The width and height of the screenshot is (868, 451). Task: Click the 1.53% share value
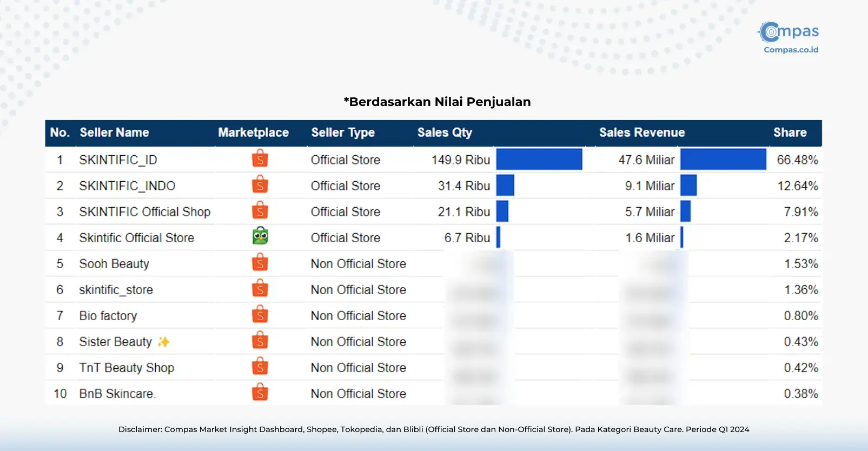pyautogui.click(x=801, y=264)
